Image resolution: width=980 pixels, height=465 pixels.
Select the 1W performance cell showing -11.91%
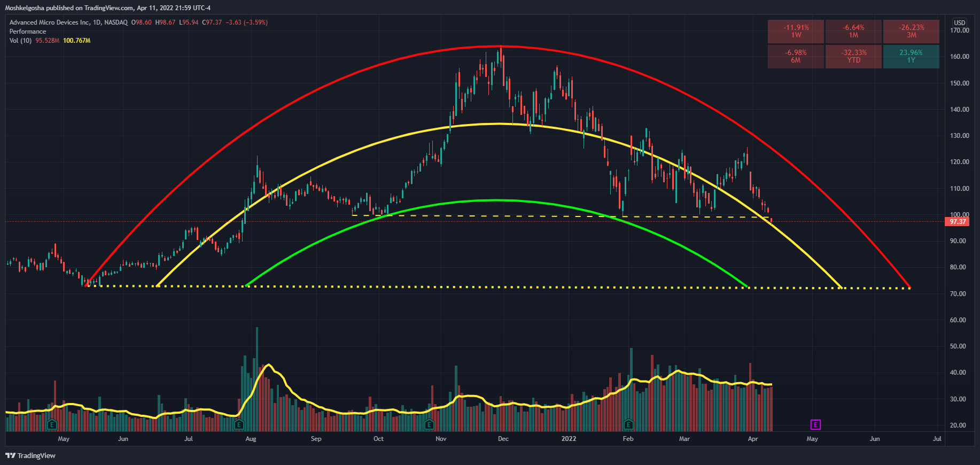click(796, 32)
